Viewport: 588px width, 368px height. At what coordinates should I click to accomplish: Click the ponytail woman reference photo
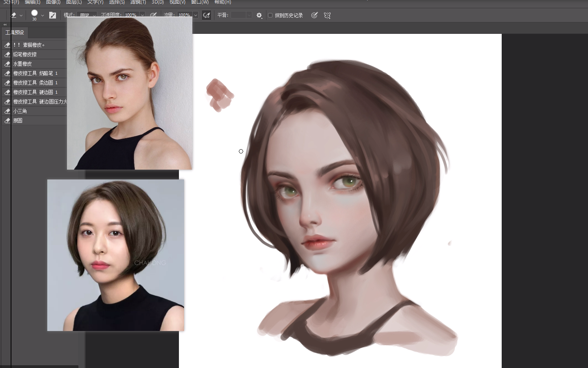click(x=130, y=93)
